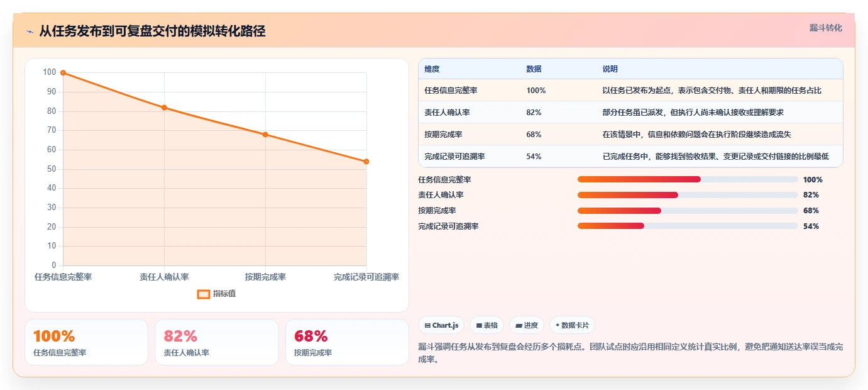The width and height of the screenshot is (868, 390).
Task: Click the 82% value in the table
Action: coord(534,112)
